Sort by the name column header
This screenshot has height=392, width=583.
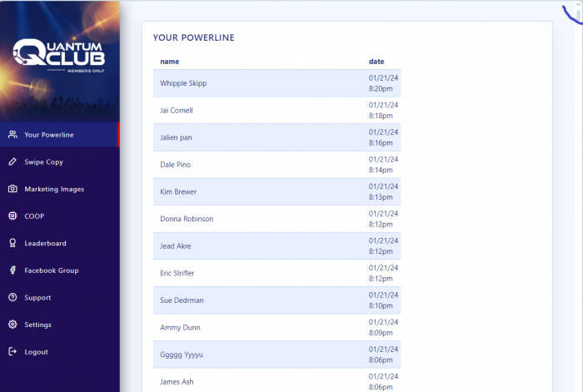(169, 62)
